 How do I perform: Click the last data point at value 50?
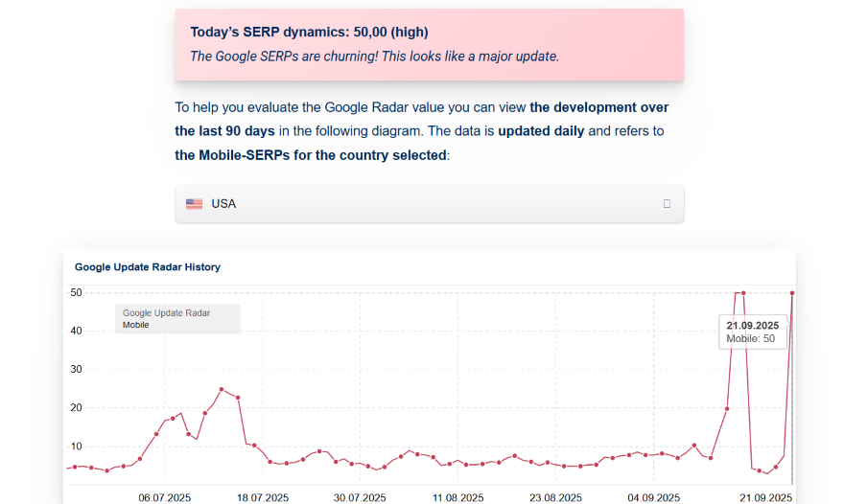pos(792,293)
